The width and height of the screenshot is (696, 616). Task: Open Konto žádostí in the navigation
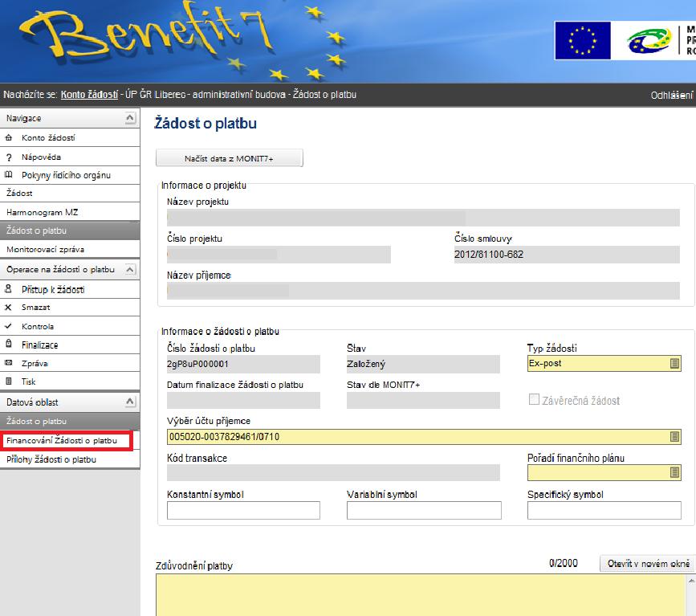pyautogui.click(x=70, y=137)
